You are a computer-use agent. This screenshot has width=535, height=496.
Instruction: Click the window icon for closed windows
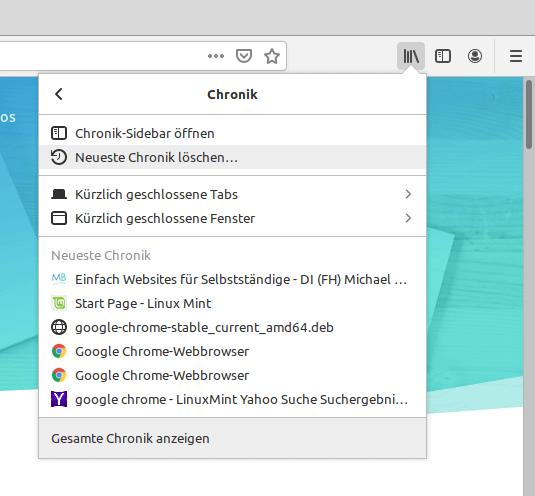coord(59,218)
